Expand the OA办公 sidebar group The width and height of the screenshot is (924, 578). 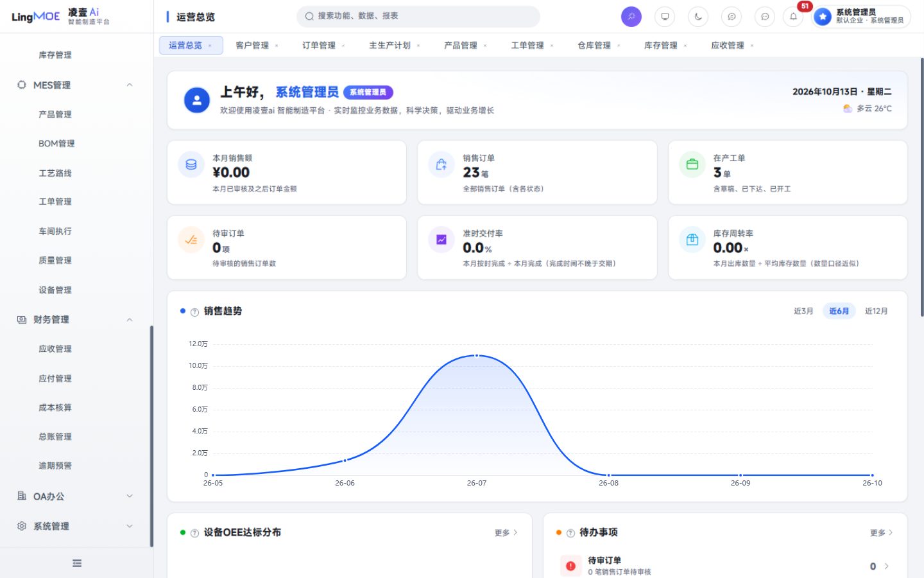(x=76, y=496)
